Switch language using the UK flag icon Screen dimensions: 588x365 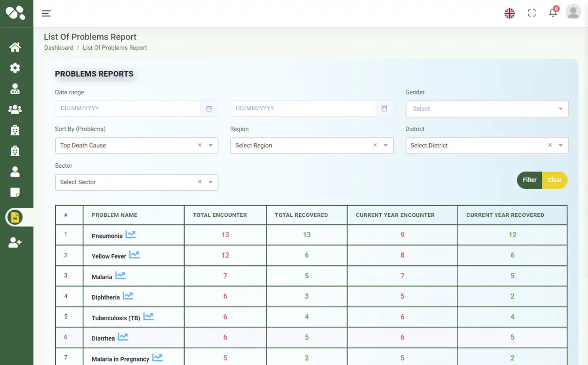pyautogui.click(x=509, y=13)
